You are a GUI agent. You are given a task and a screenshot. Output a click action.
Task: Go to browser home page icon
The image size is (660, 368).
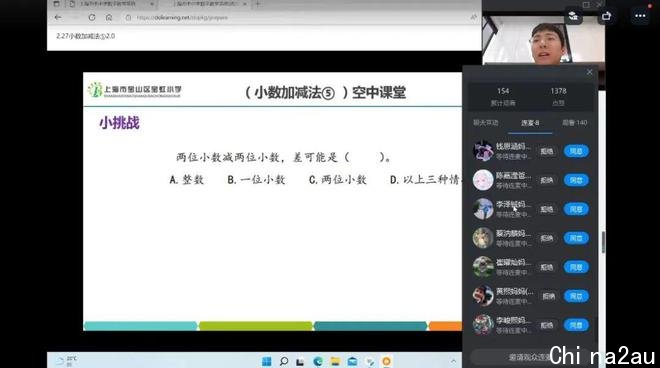coord(109,17)
